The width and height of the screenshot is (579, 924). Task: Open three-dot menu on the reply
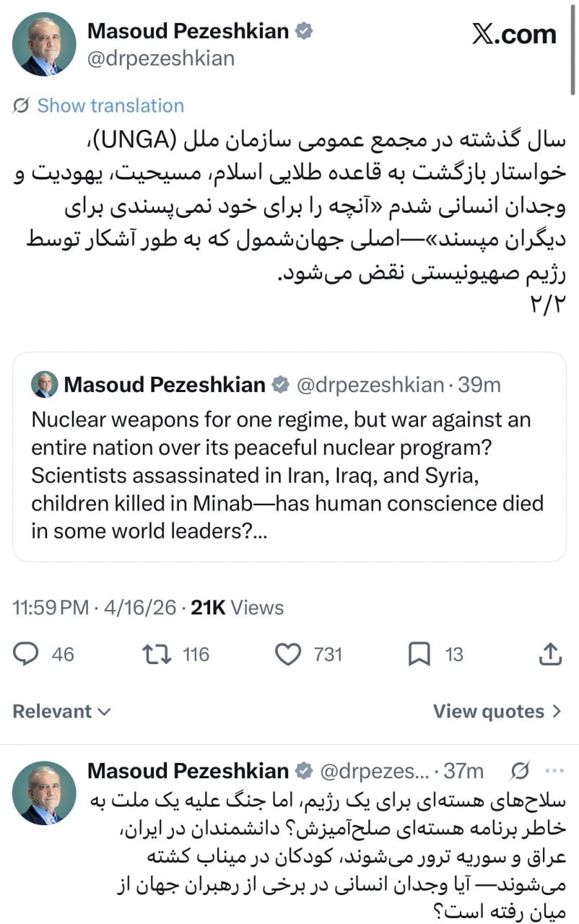pyautogui.click(x=554, y=771)
